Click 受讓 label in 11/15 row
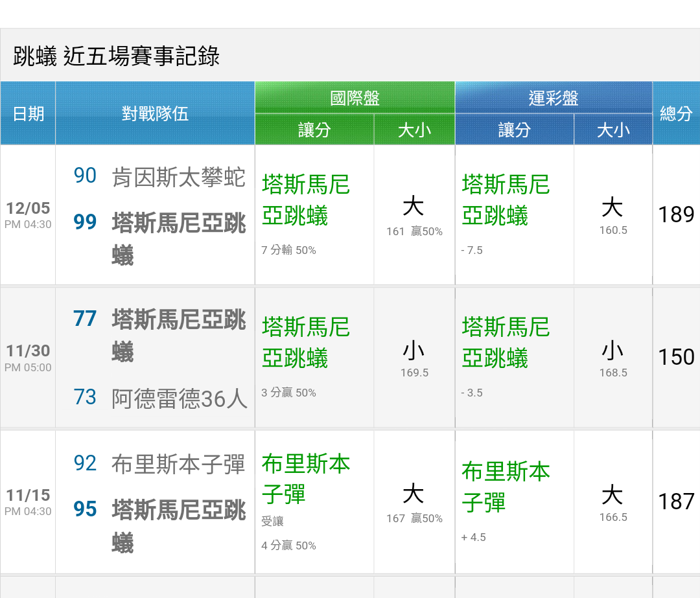This screenshot has height=598, width=700. pos(272,522)
